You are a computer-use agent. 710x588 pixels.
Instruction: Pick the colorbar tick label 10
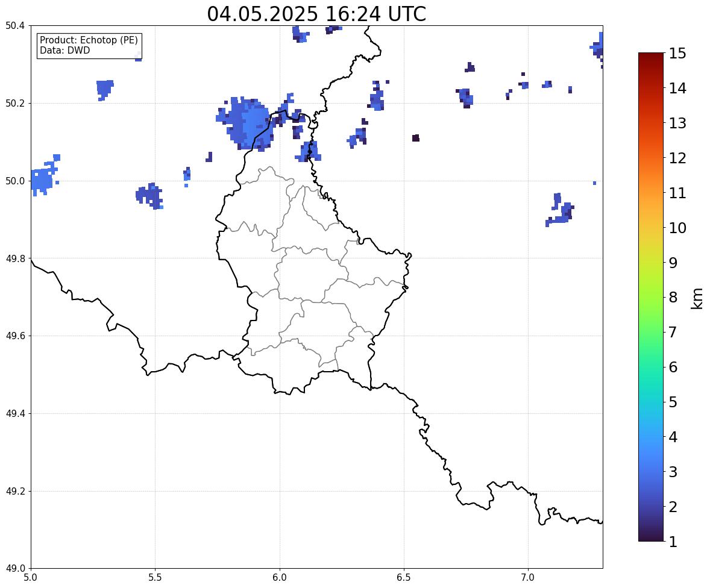[x=677, y=228]
